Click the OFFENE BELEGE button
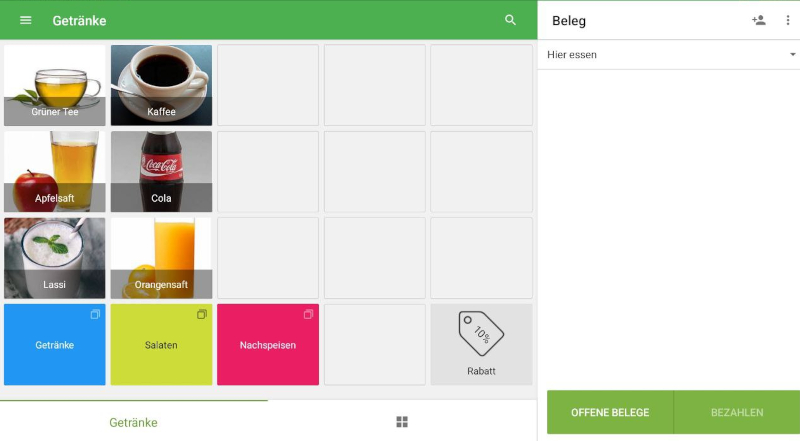This screenshot has width=800, height=441. [610, 412]
